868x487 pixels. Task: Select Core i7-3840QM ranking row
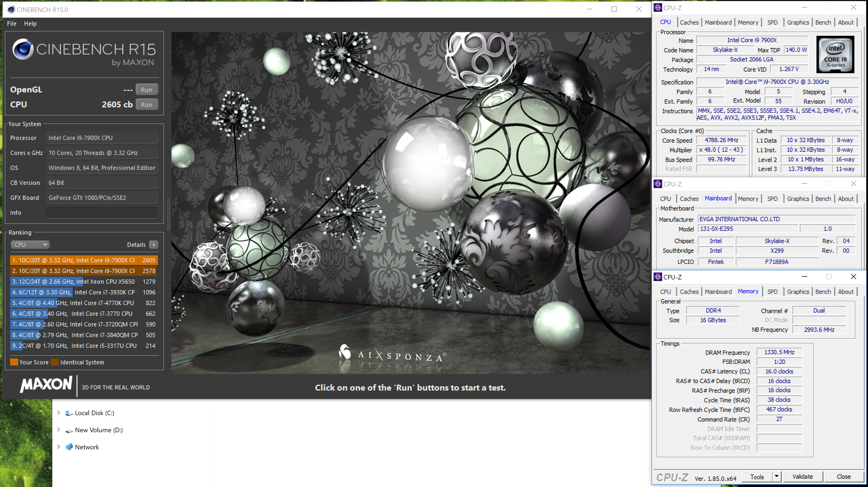84,335
